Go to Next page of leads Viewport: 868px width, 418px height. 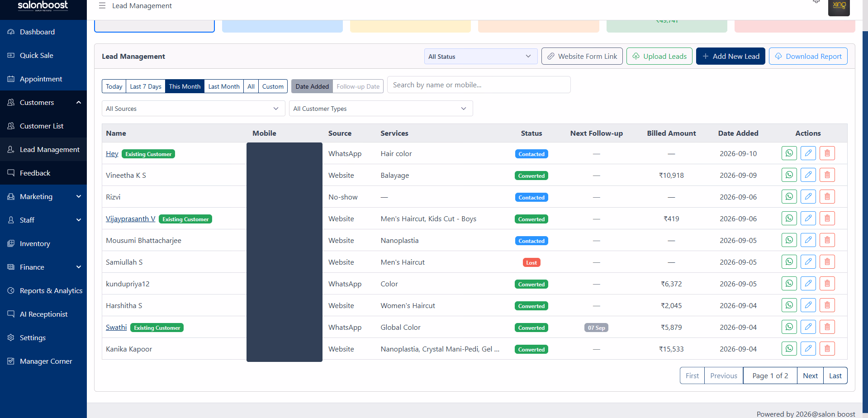click(x=810, y=375)
